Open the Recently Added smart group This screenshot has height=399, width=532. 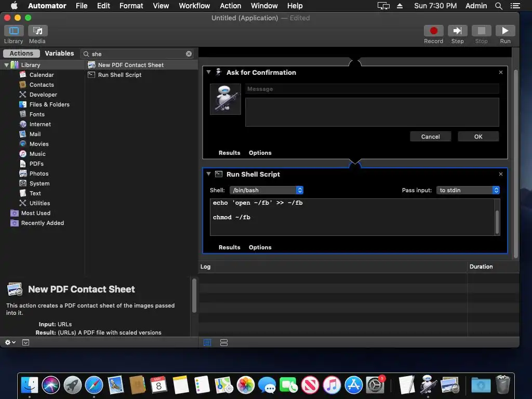pyautogui.click(x=42, y=223)
